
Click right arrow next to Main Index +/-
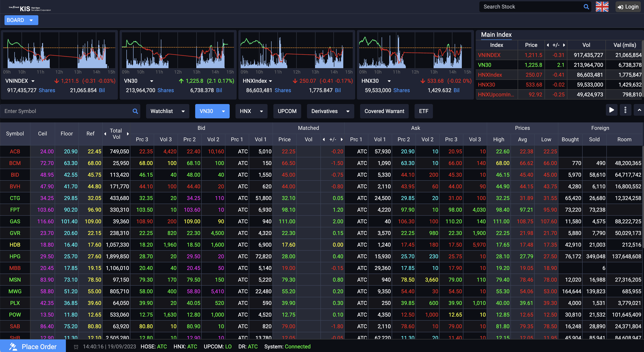click(564, 45)
